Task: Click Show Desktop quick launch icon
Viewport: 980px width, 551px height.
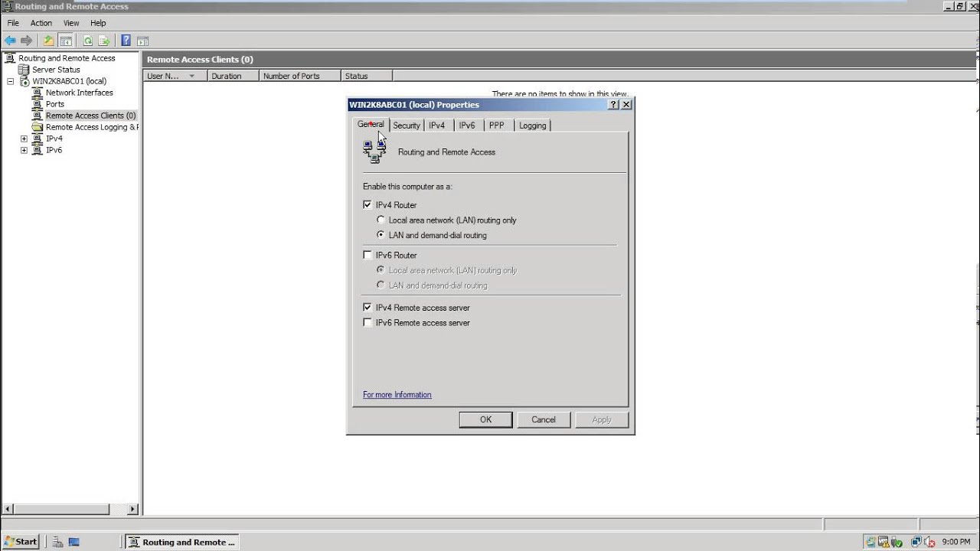Action: (x=74, y=542)
